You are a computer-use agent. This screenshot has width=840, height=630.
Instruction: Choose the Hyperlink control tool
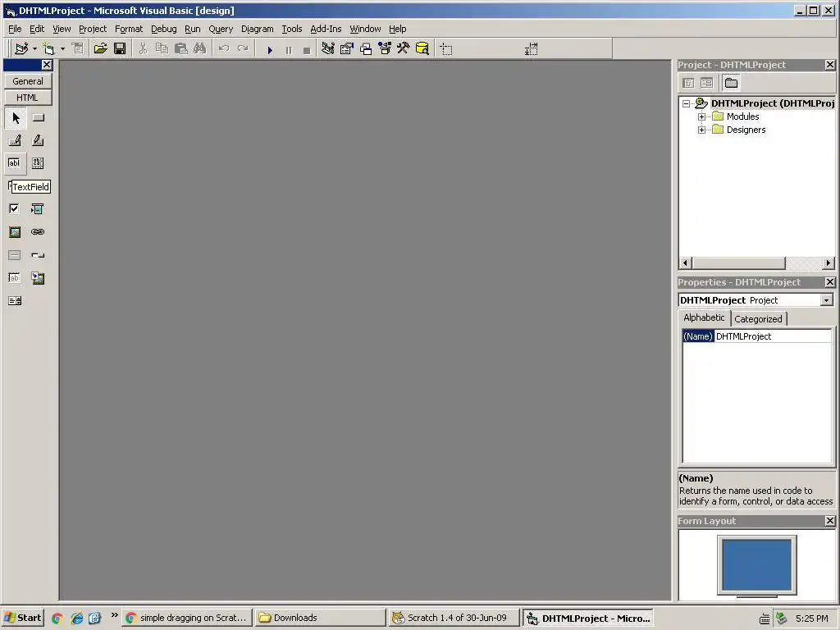38,231
